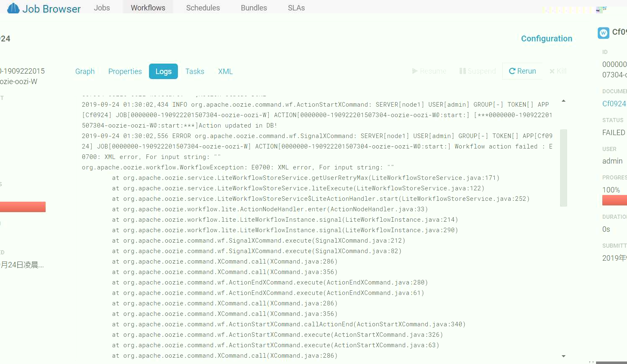Click the log scrollbar down arrow
The height and width of the screenshot is (364, 627).
coord(563,356)
